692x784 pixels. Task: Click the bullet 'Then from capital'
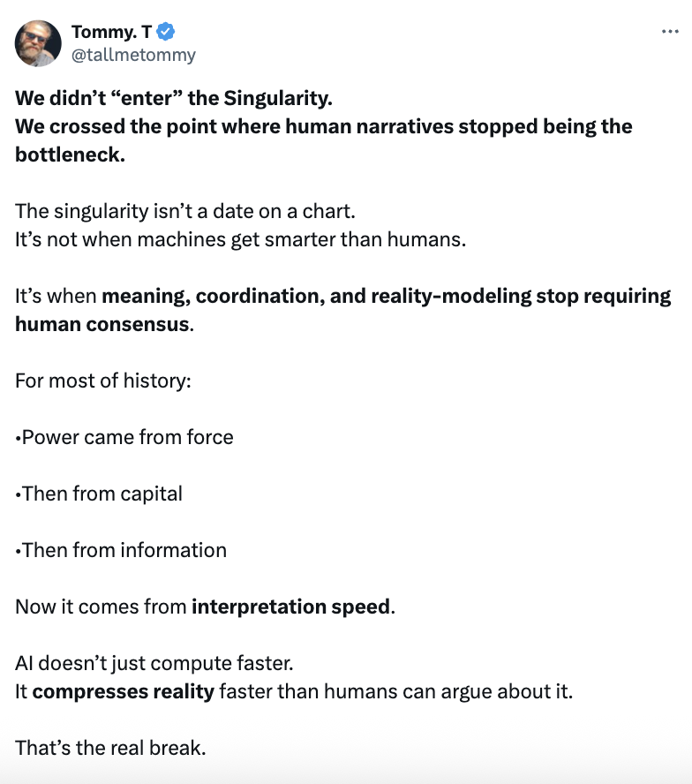102,494
